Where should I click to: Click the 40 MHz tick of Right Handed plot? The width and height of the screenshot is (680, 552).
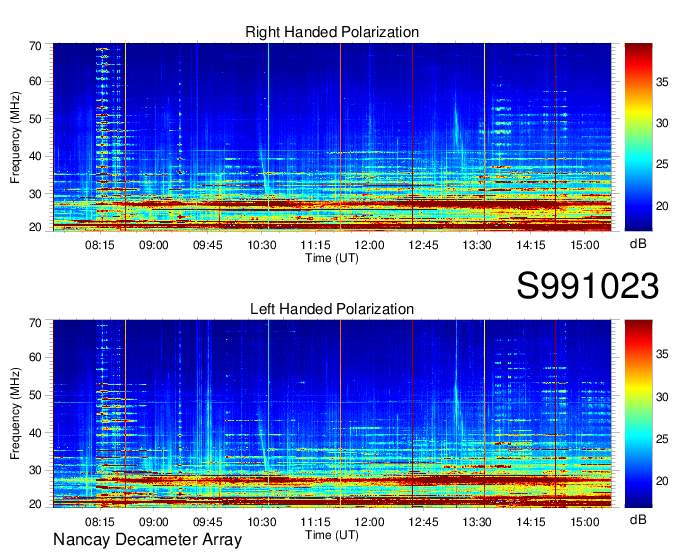(x=35, y=156)
